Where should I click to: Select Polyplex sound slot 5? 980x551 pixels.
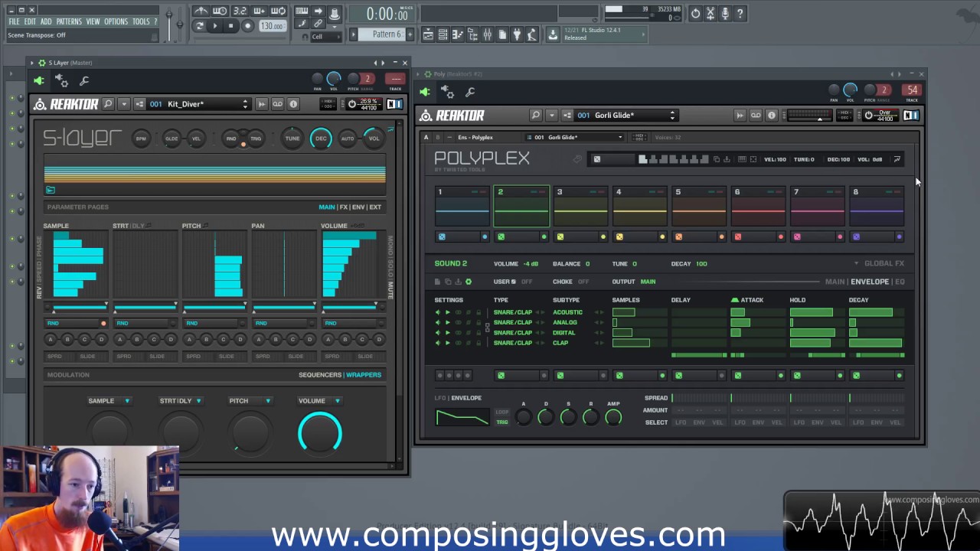(699, 206)
